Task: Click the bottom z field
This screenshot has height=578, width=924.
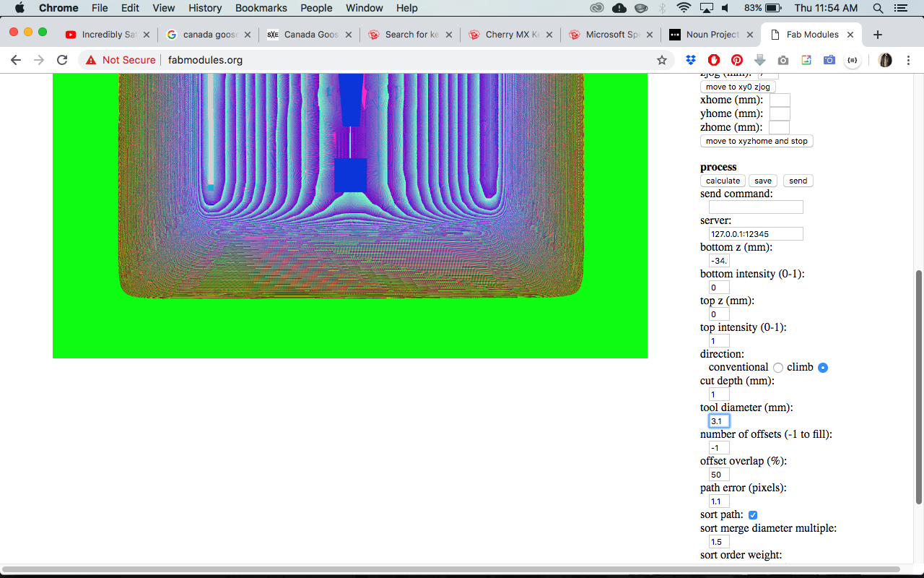Action: [x=719, y=261]
